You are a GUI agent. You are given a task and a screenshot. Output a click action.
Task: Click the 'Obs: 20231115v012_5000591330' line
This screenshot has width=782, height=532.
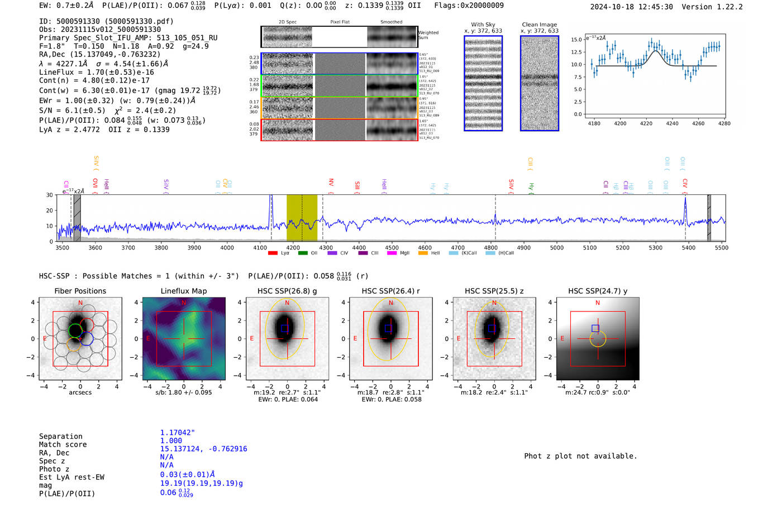[100, 30]
